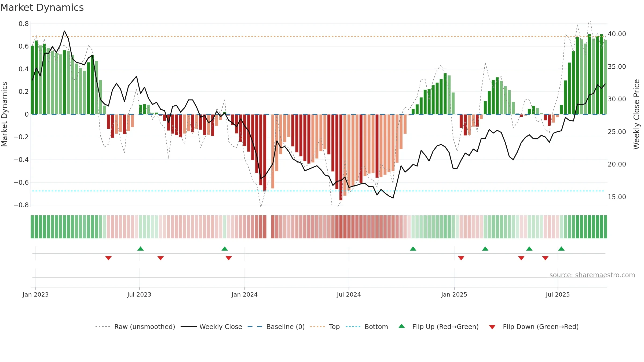The image size is (644, 362).
Task: Click the Market Dynamics y-axis title
Action: 4,114
